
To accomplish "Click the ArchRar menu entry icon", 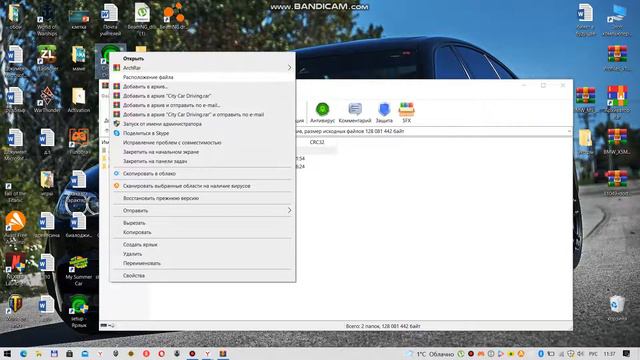I will click(x=116, y=68).
